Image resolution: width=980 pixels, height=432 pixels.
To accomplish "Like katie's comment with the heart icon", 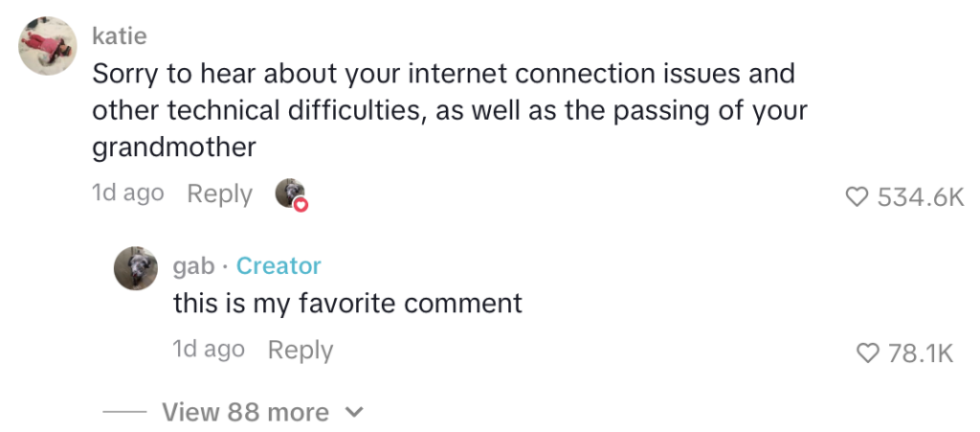I will pyautogui.click(x=855, y=196).
